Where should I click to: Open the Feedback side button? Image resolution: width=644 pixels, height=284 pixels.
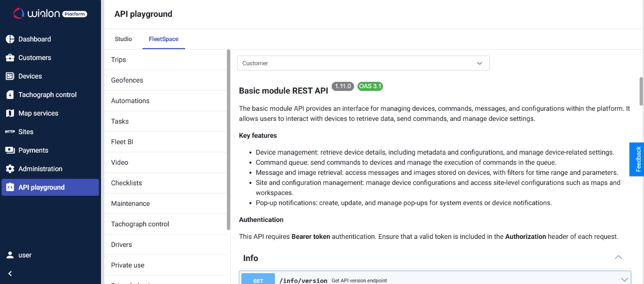pos(638,159)
